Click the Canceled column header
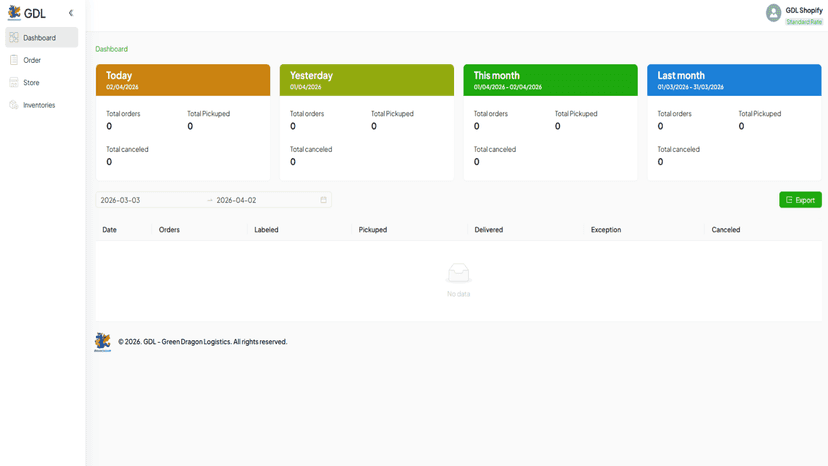 click(726, 230)
